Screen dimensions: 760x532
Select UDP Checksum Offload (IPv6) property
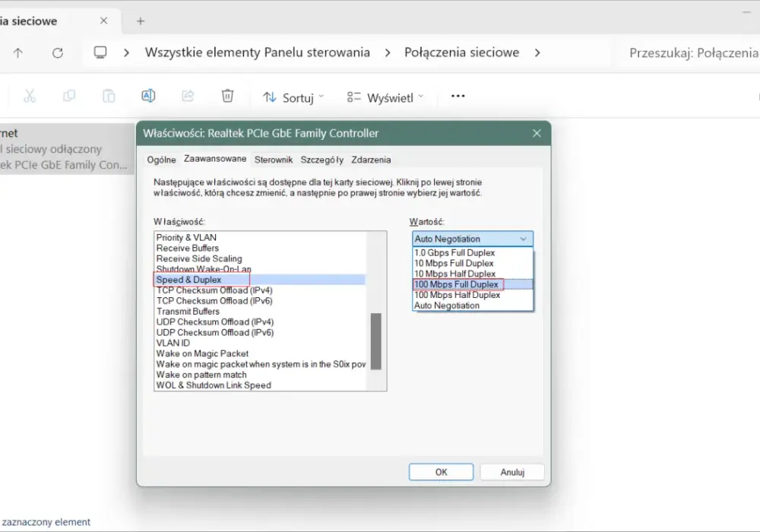260,333
